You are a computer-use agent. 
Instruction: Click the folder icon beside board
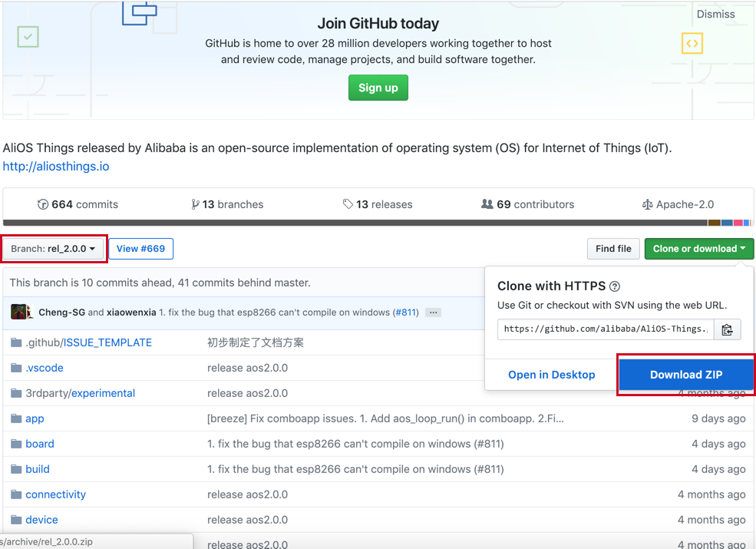16,444
